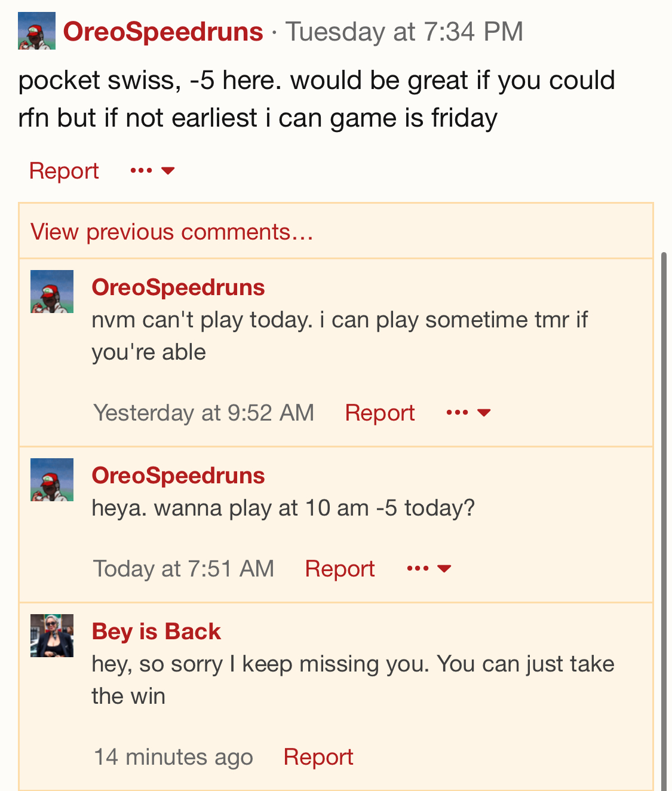Image resolution: width=672 pixels, height=791 pixels.
Task: Report the "wanna play at 10 am" comment
Action: 340,569
